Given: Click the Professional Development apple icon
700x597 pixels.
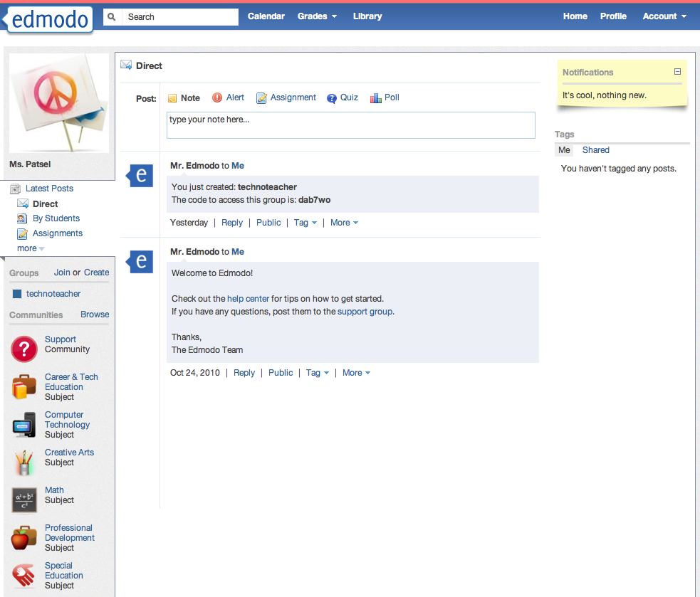Looking at the screenshot, I should [24, 538].
